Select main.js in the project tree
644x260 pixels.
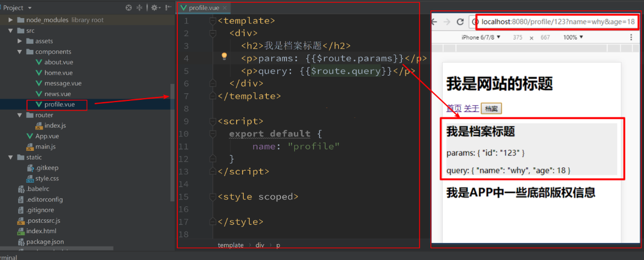tap(41, 146)
